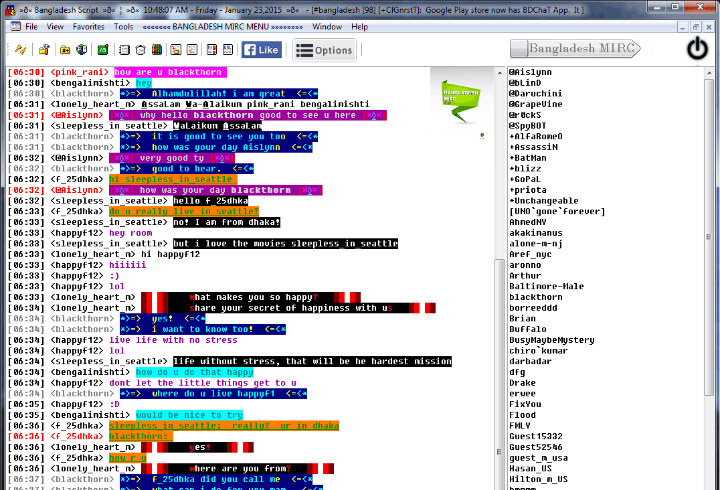The width and height of the screenshot is (720, 490).
Task: Click the nick list scrollbar thumb
Action: pos(709,236)
